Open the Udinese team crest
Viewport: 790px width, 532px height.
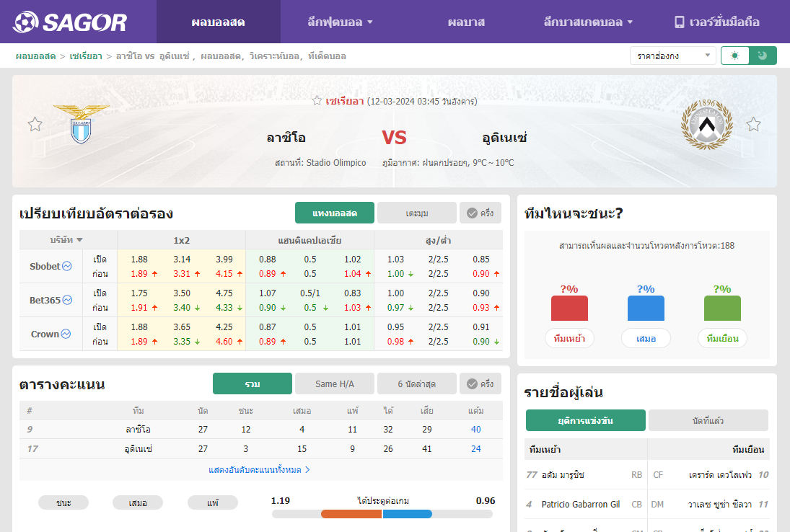point(706,124)
